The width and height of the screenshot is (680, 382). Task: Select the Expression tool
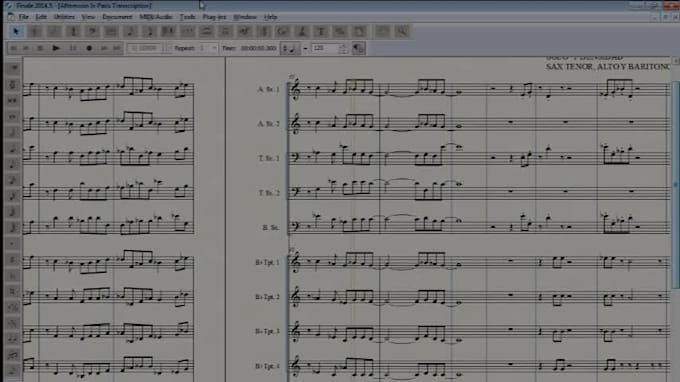click(245, 32)
